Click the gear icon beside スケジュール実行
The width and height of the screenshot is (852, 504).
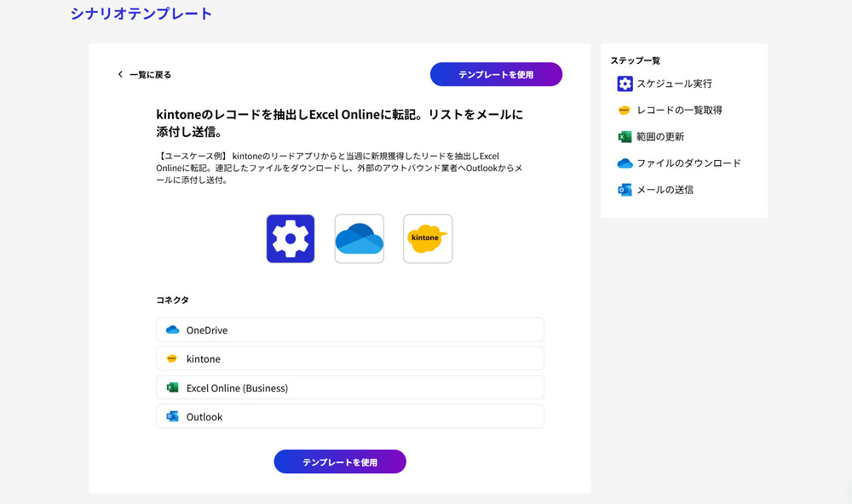[x=625, y=83]
